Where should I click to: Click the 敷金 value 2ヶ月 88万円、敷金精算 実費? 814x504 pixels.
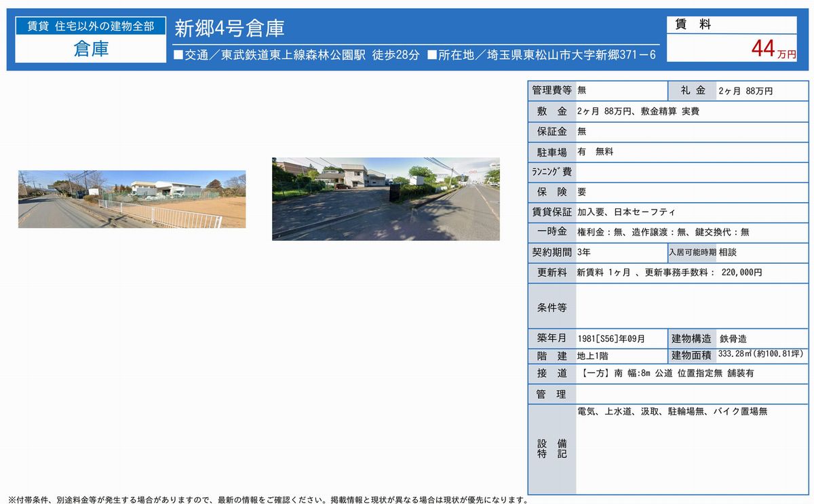click(x=638, y=111)
